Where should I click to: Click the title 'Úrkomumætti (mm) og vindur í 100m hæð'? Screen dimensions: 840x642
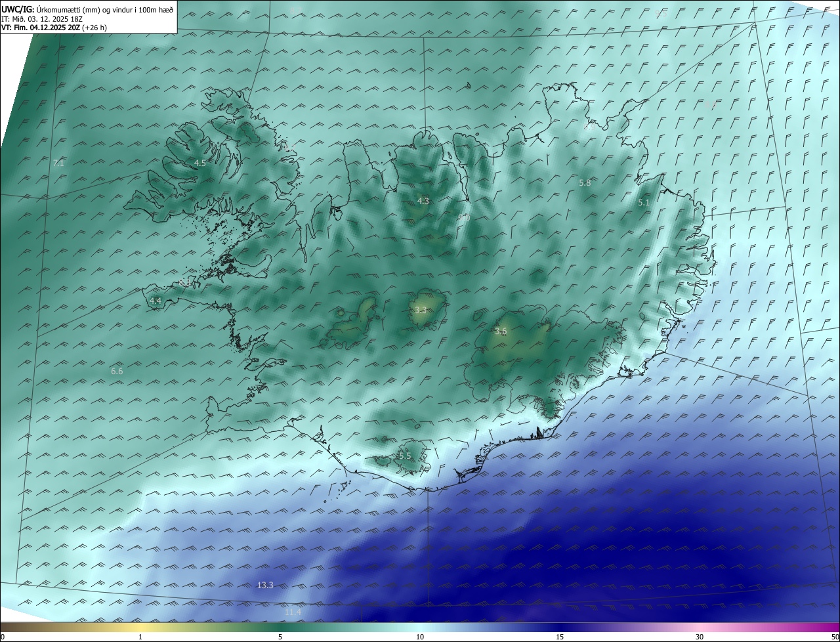[x=105, y=9]
